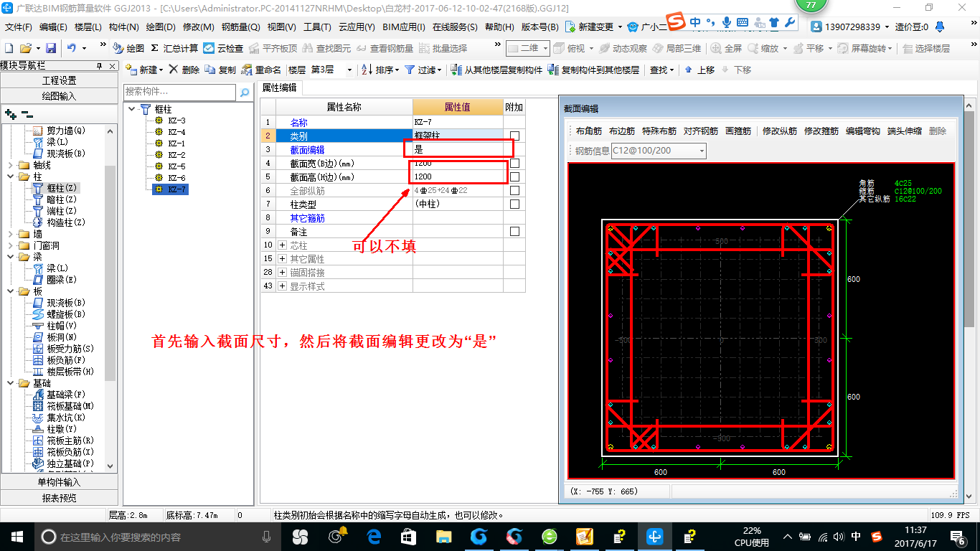Create a new project file icon

click(9, 48)
